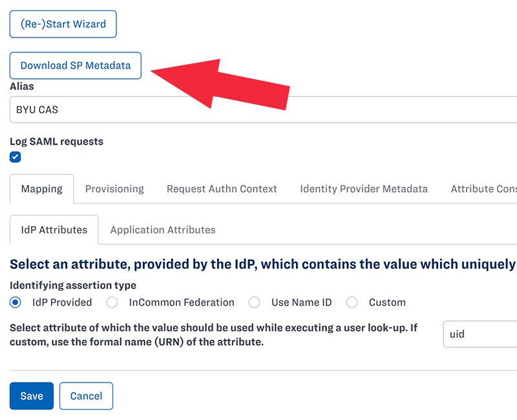Viewport: 517px width, 420px height.
Task: Open the Request Authn Context tab
Action: [x=222, y=189]
